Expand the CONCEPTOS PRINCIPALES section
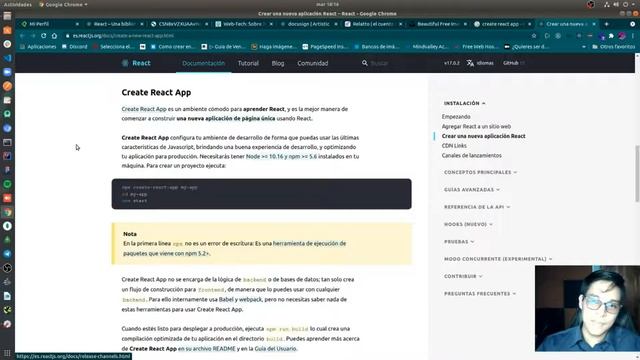The image size is (640, 360). coord(480,172)
